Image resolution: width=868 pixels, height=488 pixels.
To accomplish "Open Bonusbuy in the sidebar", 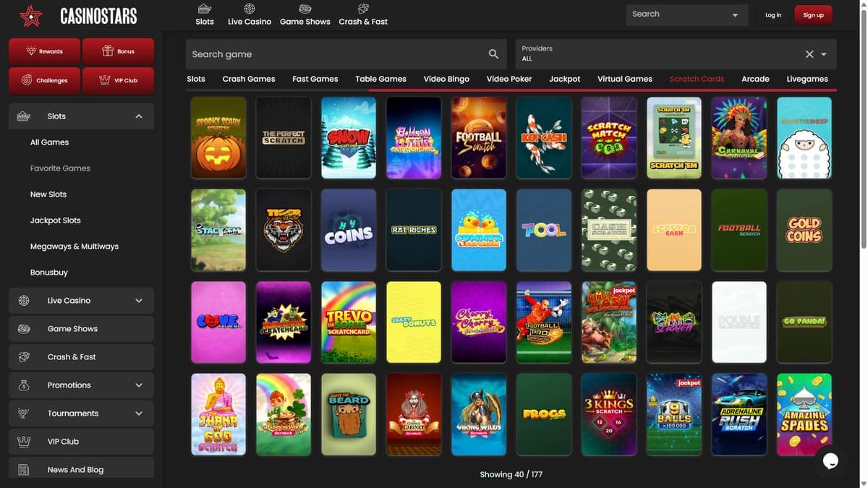I will pos(49,273).
